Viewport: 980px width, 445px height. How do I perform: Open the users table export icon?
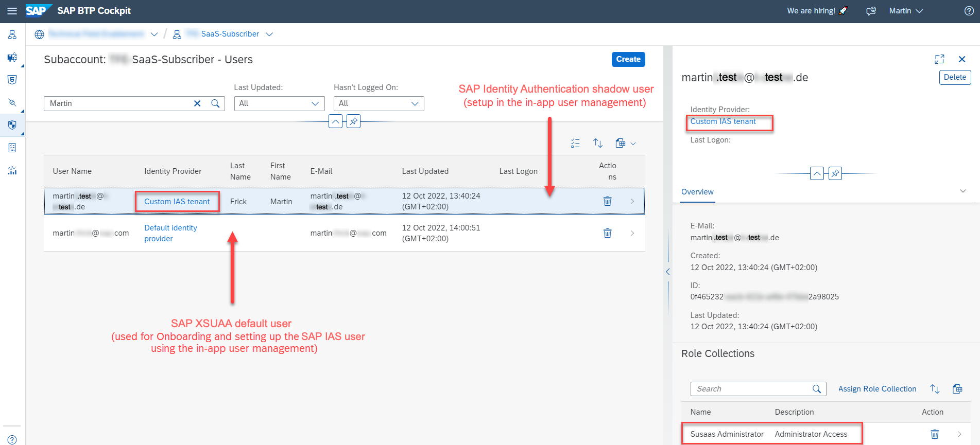tap(621, 144)
